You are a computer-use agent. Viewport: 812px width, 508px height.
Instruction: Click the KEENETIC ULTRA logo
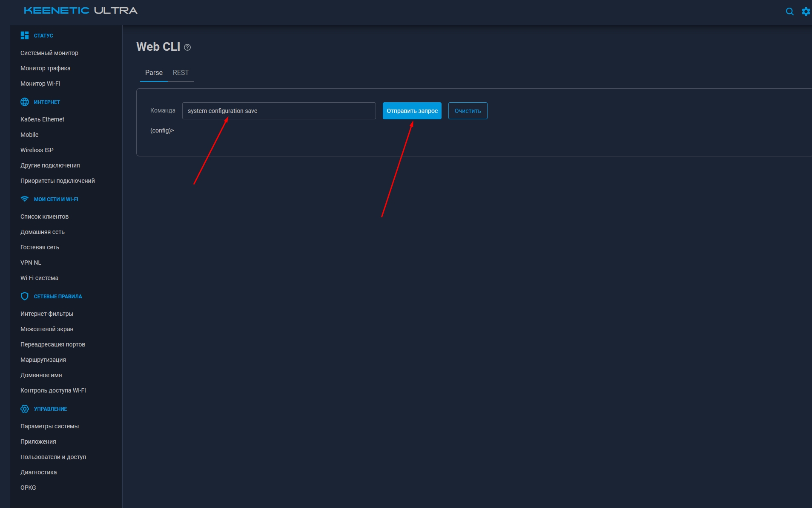[x=81, y=10]
